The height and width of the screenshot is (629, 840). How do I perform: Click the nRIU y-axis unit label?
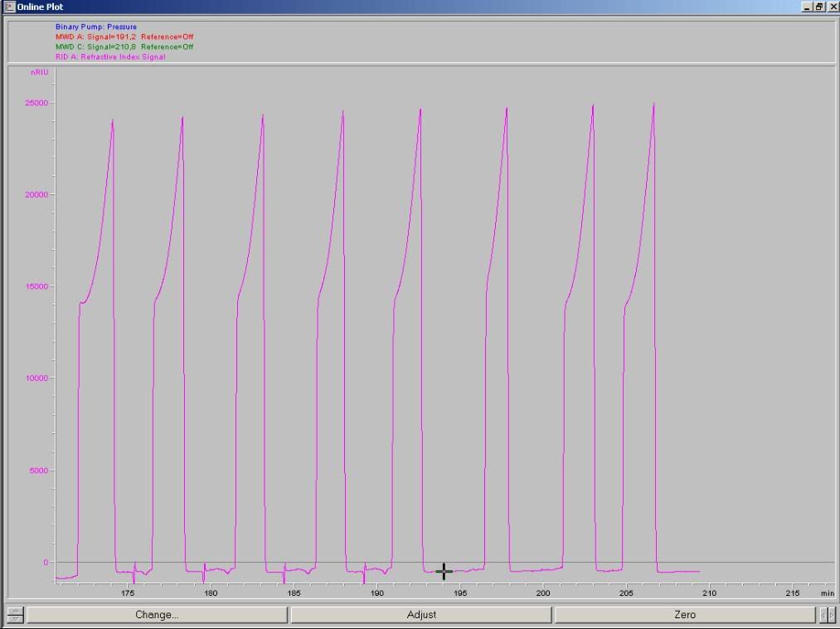pyautogui.click(x=39, y=73)
